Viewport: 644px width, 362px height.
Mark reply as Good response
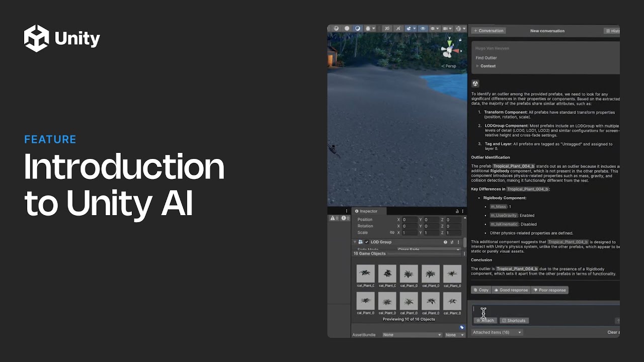[x=511, y=290]
